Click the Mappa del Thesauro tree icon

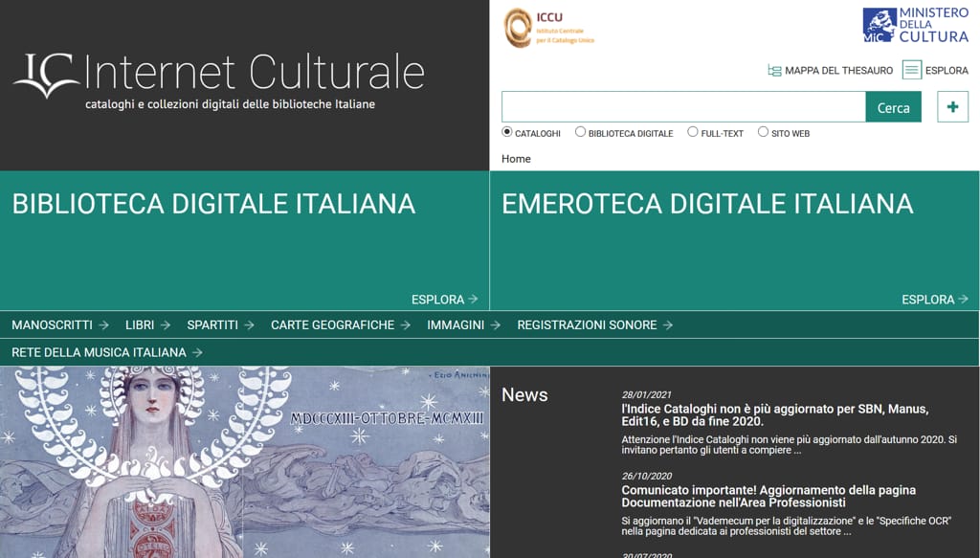(x=774, y=71)
